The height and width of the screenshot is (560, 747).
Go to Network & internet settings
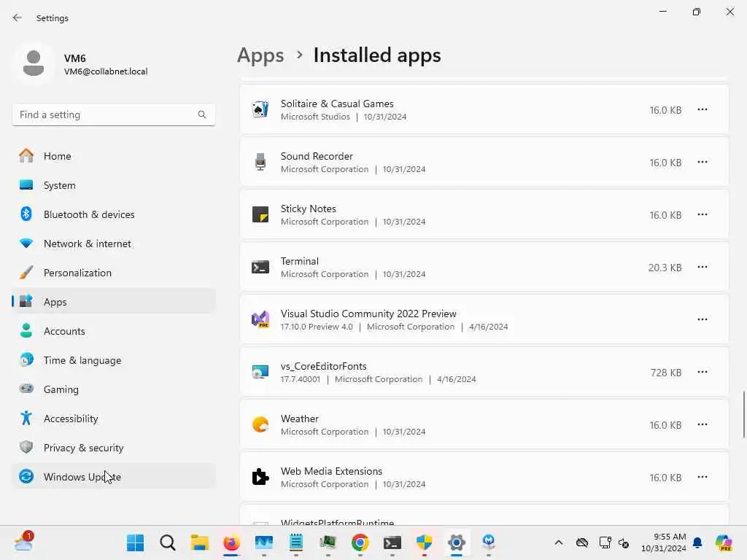pyautogui.click(x=113, y=244)
